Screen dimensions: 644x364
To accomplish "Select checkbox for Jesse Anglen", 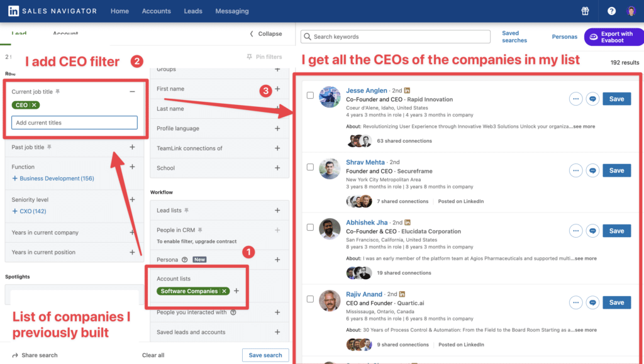I will tap(310, 95).
